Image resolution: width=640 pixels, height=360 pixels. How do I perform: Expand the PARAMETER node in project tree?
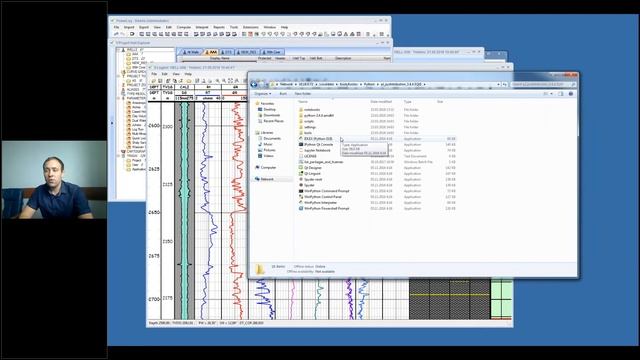coord(118,98)
